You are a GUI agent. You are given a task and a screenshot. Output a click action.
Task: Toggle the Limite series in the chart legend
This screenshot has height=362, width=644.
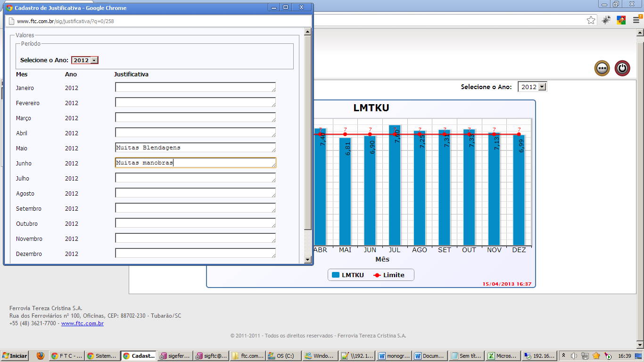point(389,275)
